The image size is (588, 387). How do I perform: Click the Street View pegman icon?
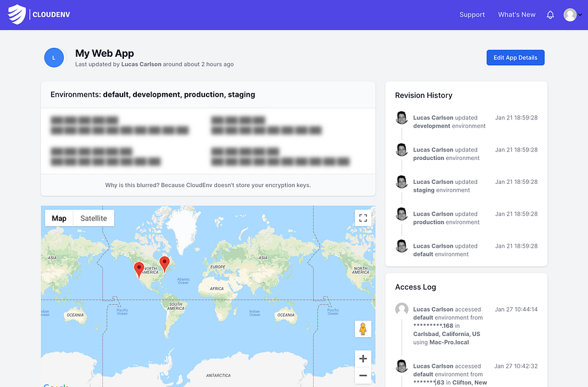[x=363, y=329]
